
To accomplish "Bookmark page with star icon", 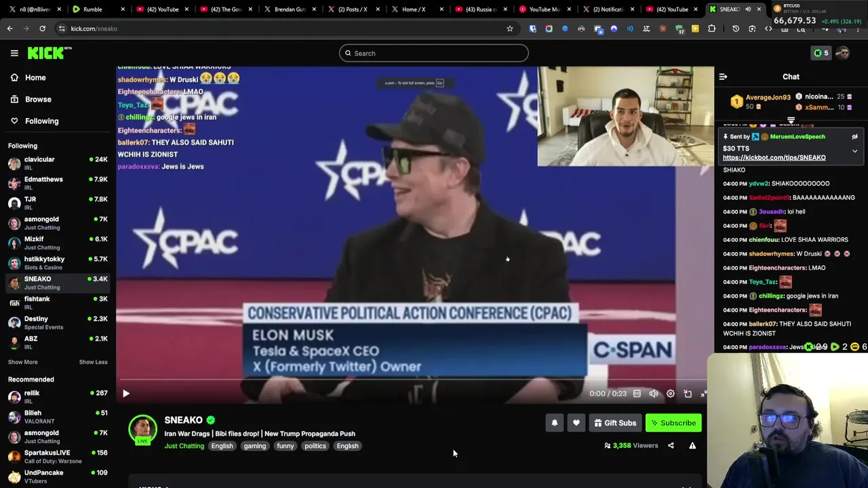I will click(510, 28).
